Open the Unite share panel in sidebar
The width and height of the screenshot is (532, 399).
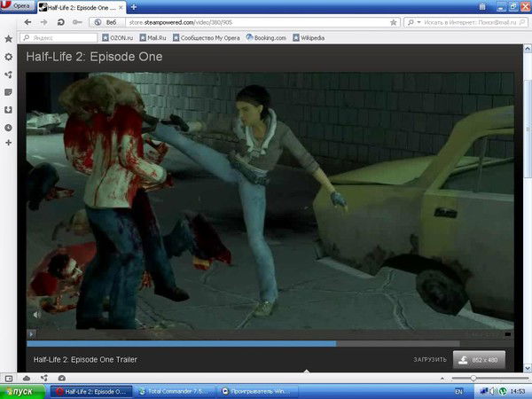[x=8, y=74]
